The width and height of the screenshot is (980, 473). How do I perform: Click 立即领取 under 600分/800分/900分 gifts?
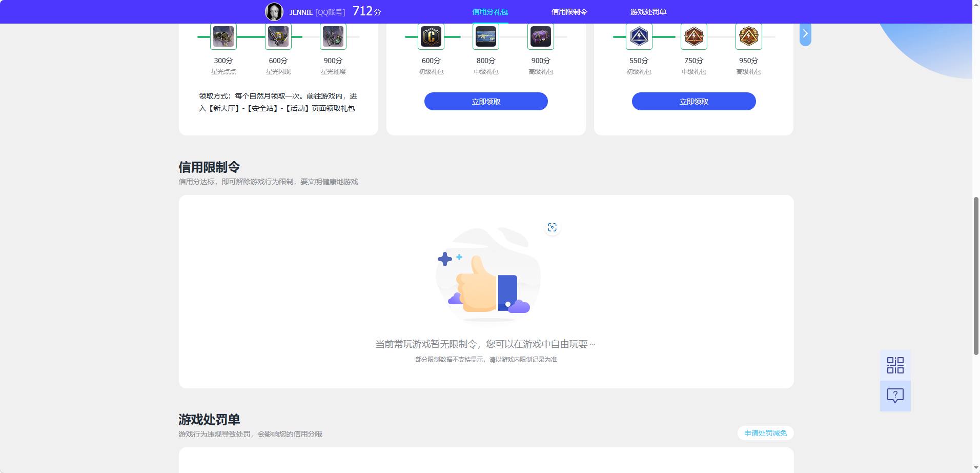pos(486,101)
